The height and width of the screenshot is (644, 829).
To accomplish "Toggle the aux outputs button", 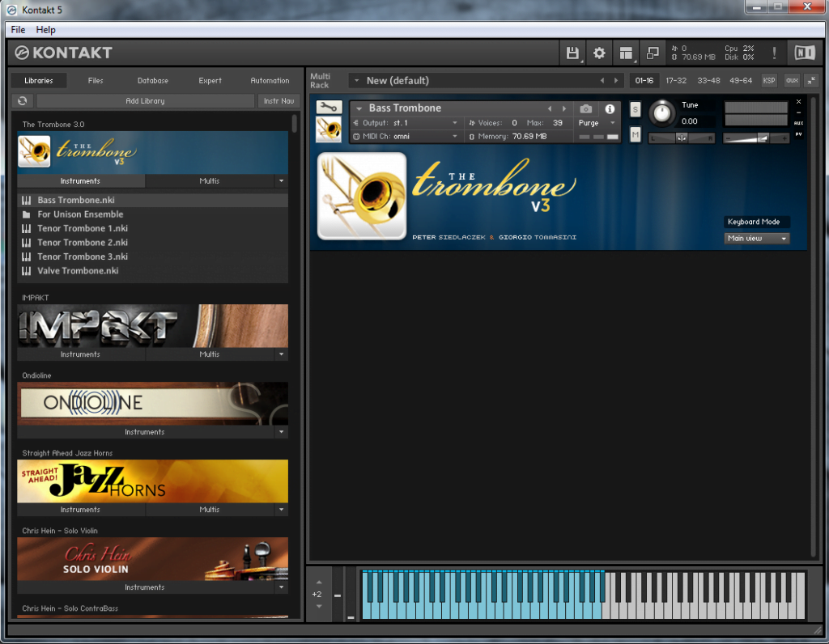I will [792, 80].
